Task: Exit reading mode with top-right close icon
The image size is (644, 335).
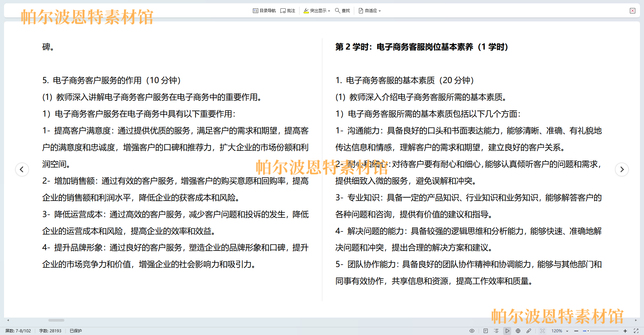Action: 633,11
